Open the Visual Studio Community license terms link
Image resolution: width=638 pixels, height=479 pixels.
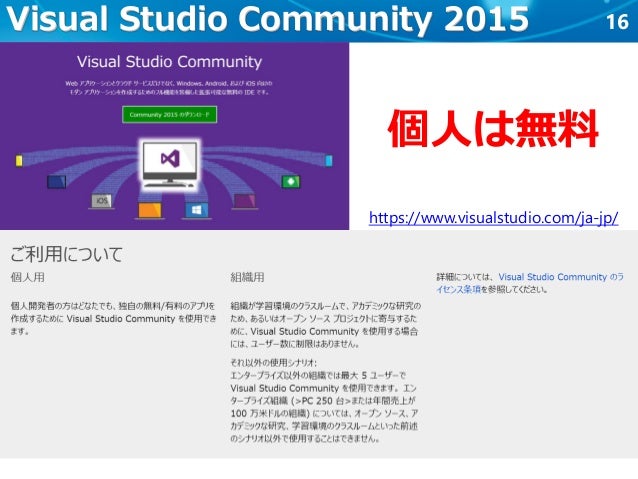click(x=530, y=283)
